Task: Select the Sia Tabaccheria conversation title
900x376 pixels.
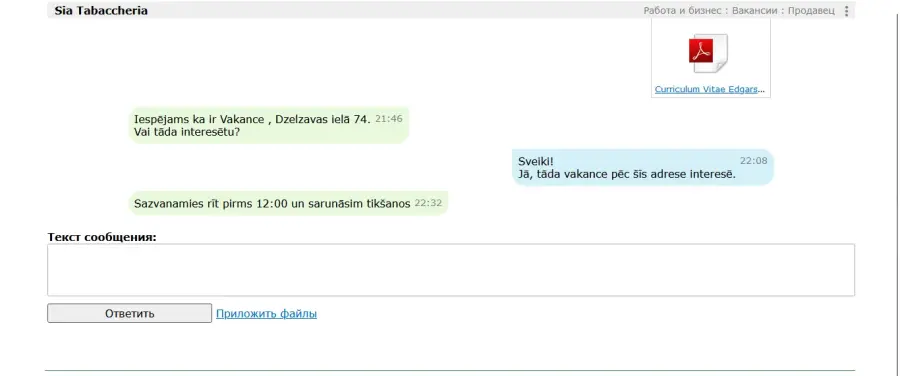Action: 101,11
